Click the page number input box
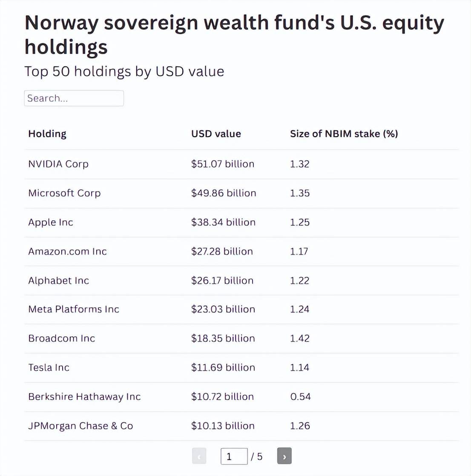Screen dimensions: 471x476 tap(234, 456)
